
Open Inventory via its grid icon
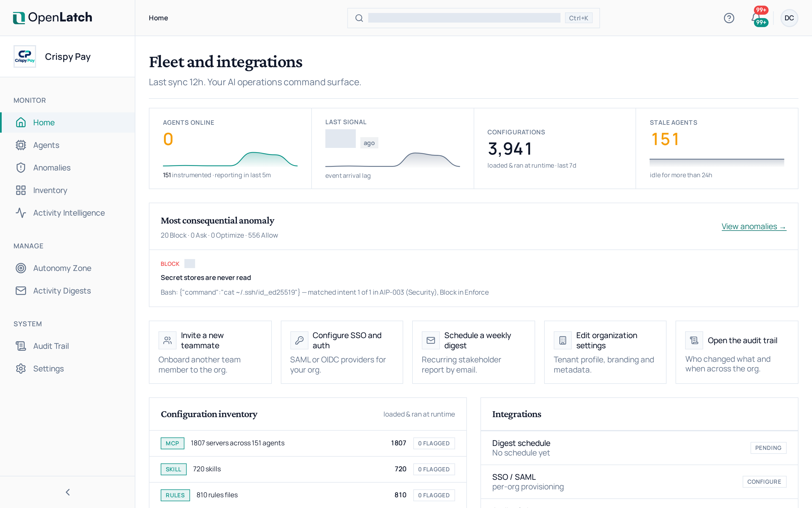(x=21, y=190)
